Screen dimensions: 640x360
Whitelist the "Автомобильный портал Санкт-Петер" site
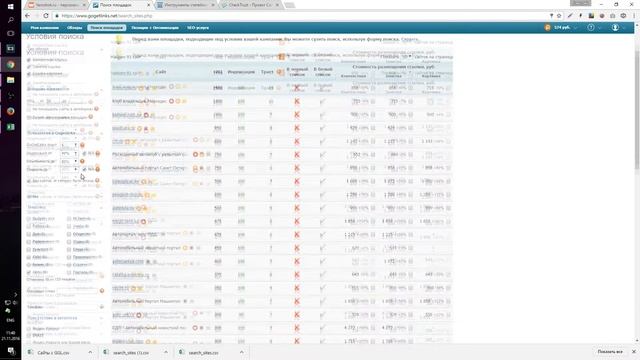(x=322, y=168)
